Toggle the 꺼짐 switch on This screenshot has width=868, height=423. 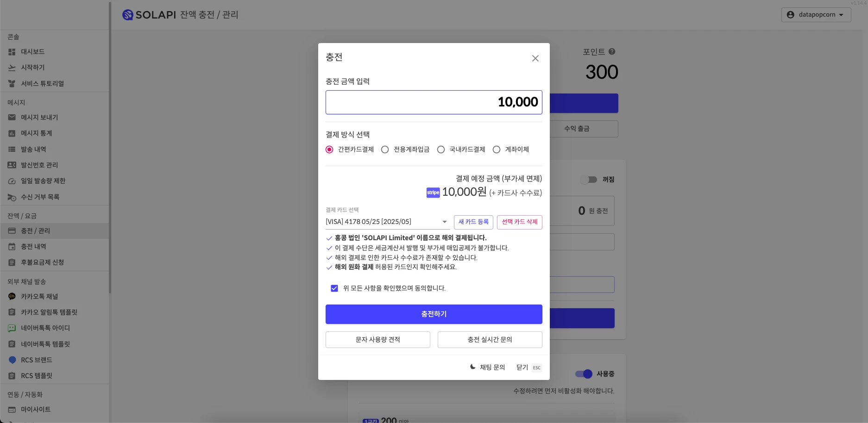589,180
